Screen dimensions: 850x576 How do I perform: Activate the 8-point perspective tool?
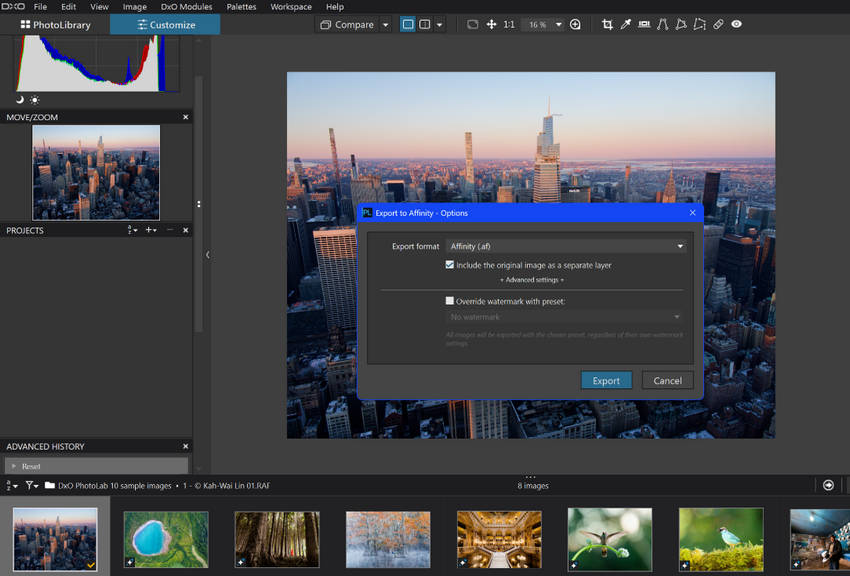699,24
